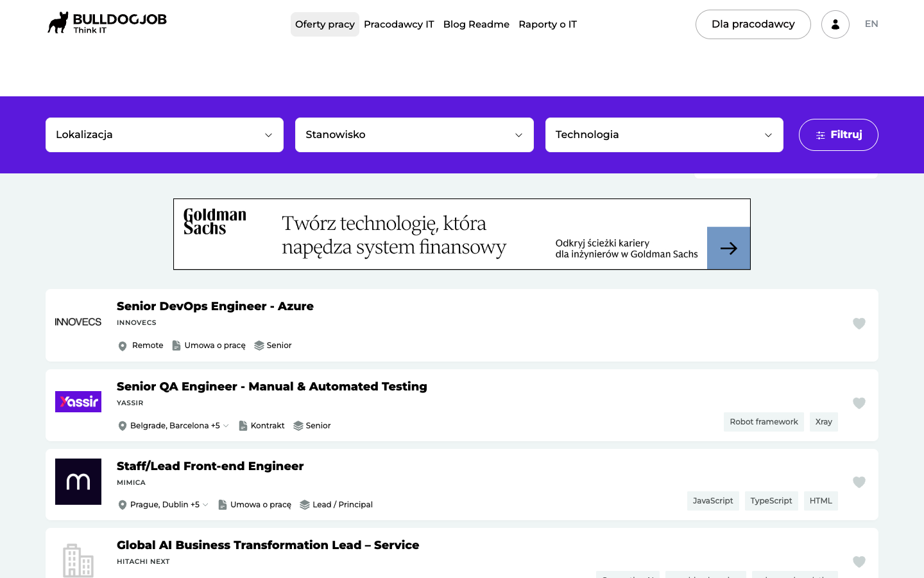924x578 pixels.
Task: Click the Dla pracodawcy button
Action: pos(753,24)
